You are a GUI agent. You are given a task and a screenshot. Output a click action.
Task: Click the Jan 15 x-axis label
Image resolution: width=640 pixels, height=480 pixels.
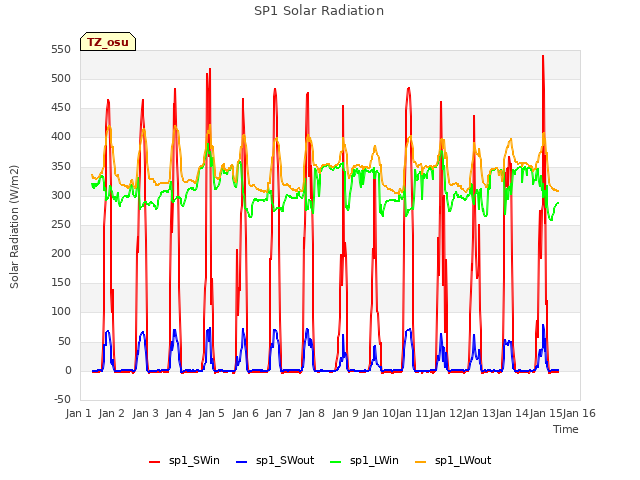click(x=546, y=413)
